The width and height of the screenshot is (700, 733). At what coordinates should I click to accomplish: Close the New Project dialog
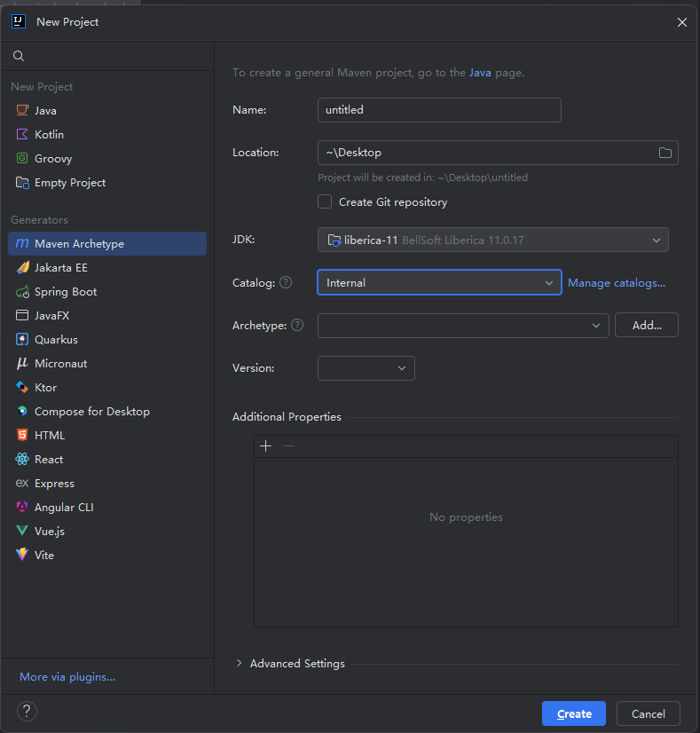(x=682, y=22)
